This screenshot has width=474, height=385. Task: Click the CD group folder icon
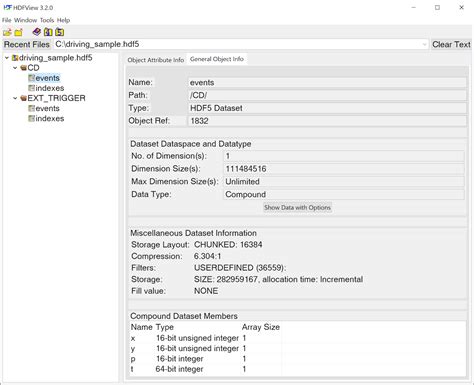tap(23, 68)
